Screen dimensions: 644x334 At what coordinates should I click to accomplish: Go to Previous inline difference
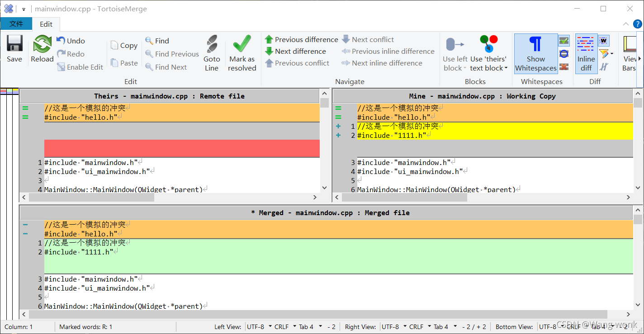[x=388, y=51]
